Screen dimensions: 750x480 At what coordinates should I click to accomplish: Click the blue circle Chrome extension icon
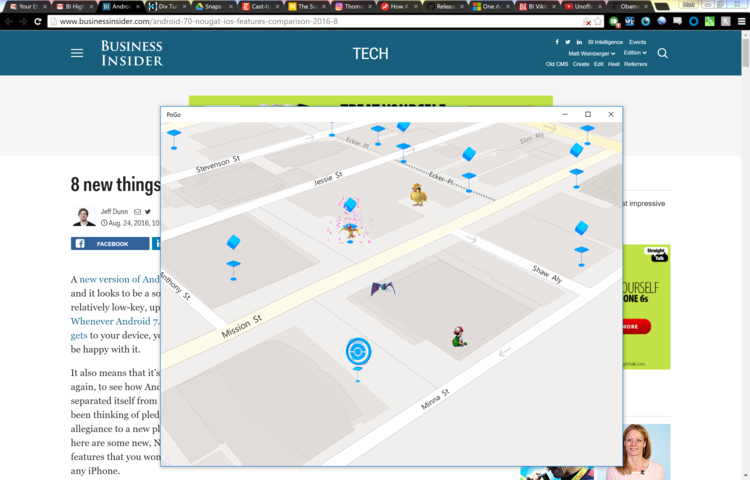point(694,22)
